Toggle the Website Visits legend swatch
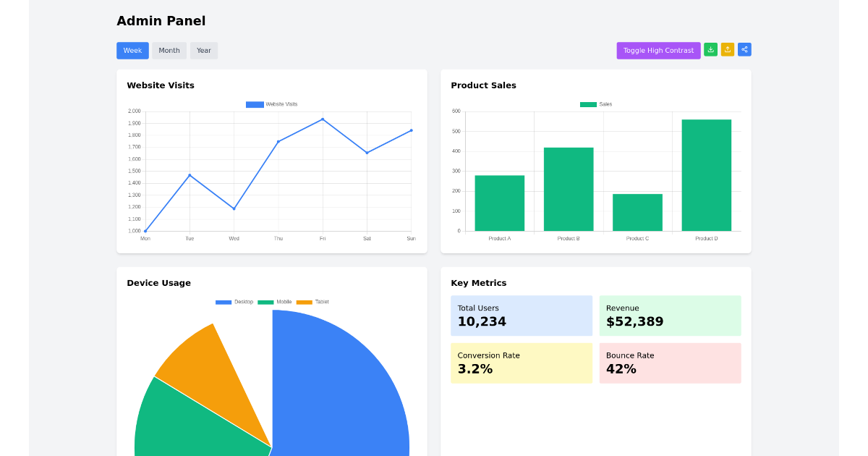868x456 pixels. pos(255,104)
